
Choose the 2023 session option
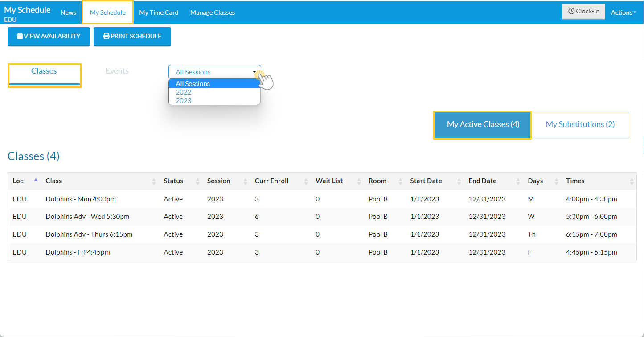pos(214,101)
